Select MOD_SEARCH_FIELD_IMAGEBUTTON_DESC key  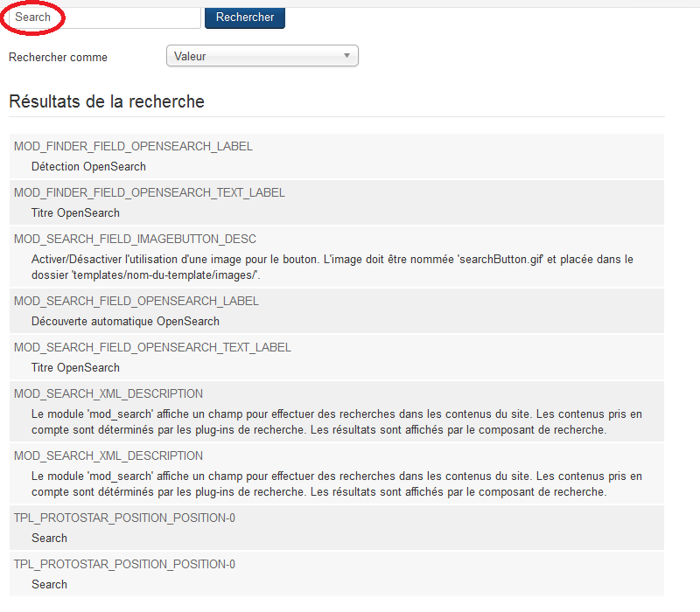coord(135,239)
